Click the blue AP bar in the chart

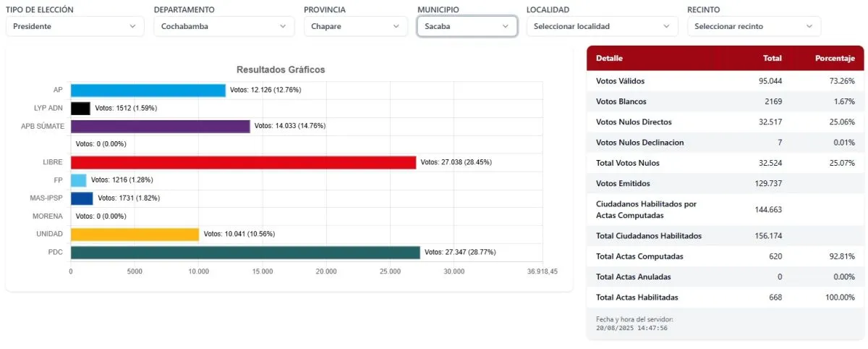(148, 91)
